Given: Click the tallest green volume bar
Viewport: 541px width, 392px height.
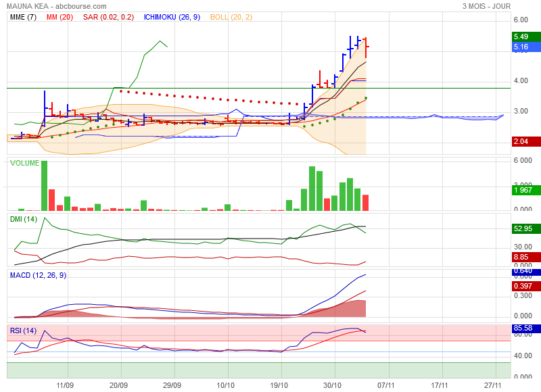Looking at the screenshot, I should coord(44,185).
